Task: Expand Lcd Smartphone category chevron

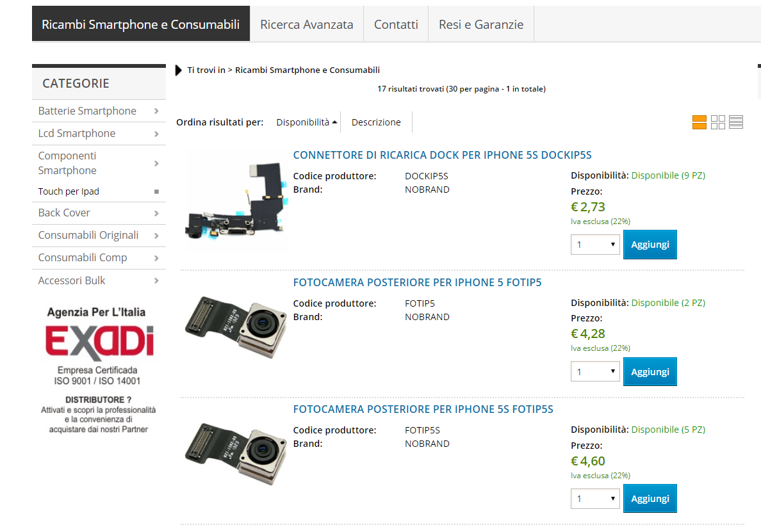Action: 156,134
